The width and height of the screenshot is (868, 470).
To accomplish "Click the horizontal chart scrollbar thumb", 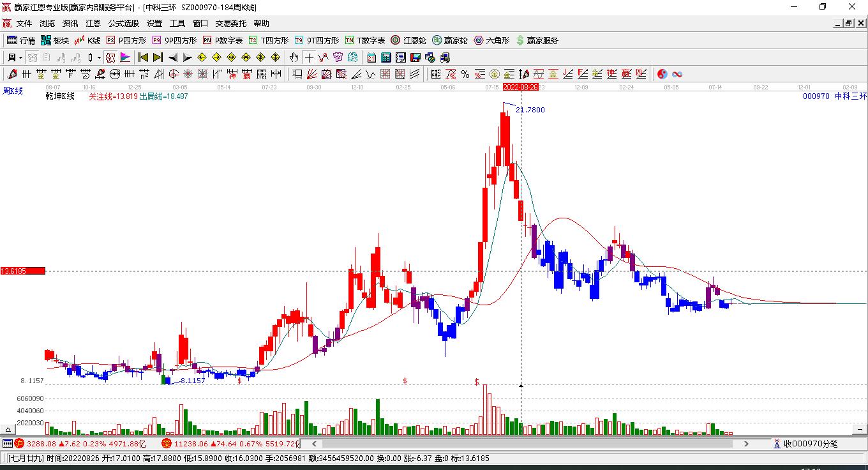I will point(527,443).
